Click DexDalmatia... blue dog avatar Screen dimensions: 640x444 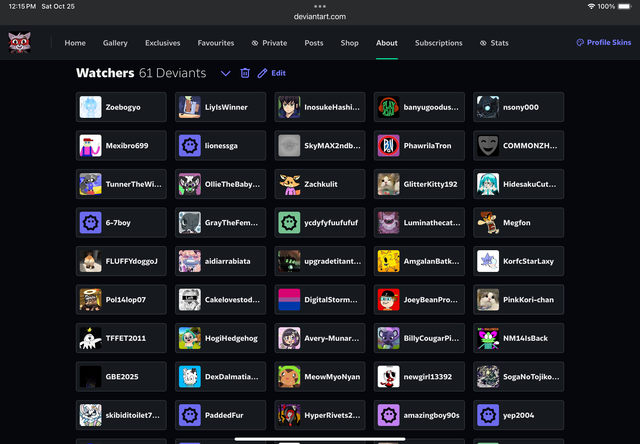190,377
